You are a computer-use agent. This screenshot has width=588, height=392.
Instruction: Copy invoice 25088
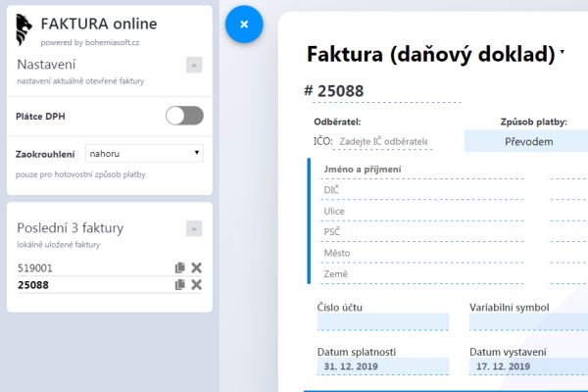(x=179, y=285)
